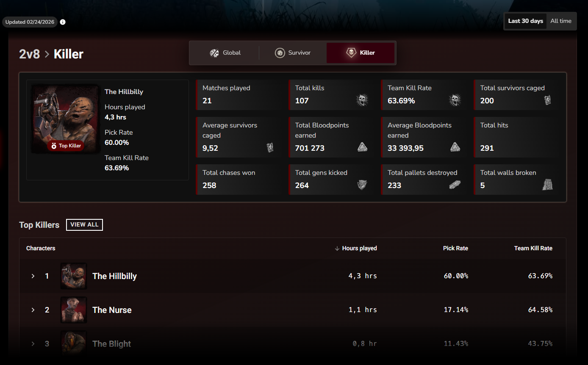Click the info icon beside Updated date
The width and height of the screenshot is (588, 365).
[63, 22]
